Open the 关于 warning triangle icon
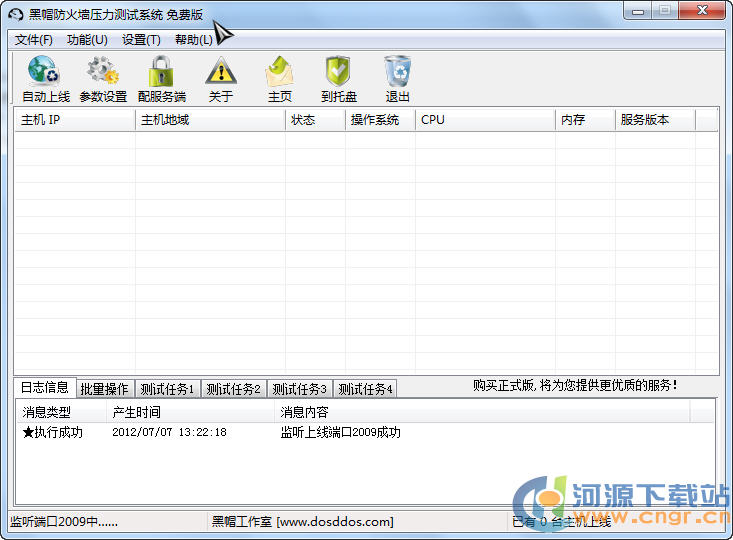The image size is (733, 540). tap(221, 71)
